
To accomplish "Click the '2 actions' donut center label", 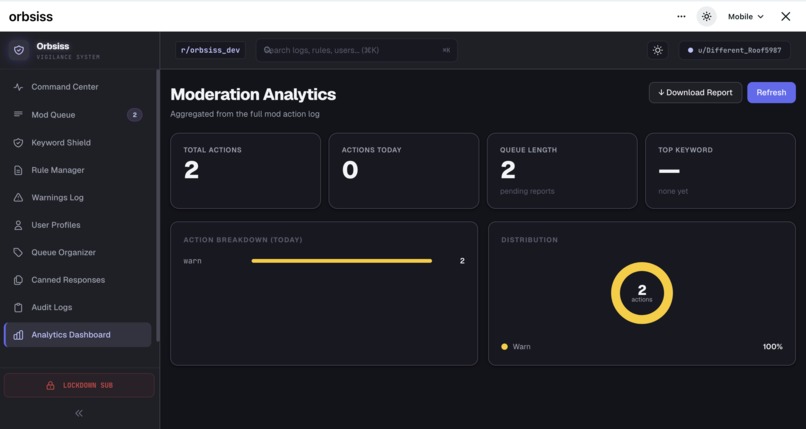I will click(x=642, y=293).
